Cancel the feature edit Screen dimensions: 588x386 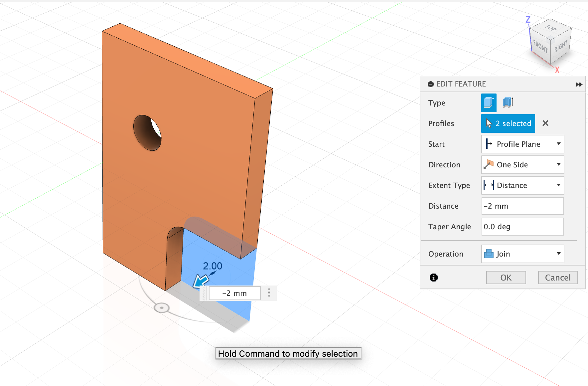coord(558,278)
